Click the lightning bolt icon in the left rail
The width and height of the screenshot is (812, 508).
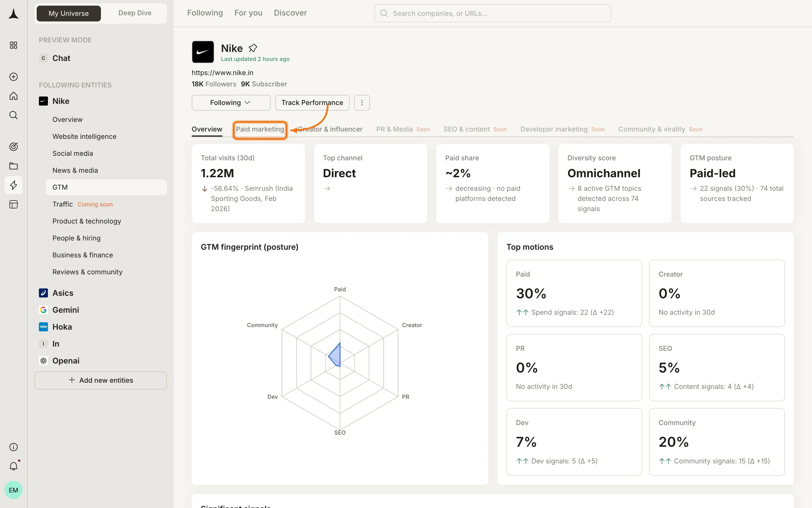[x=14, y=185]
